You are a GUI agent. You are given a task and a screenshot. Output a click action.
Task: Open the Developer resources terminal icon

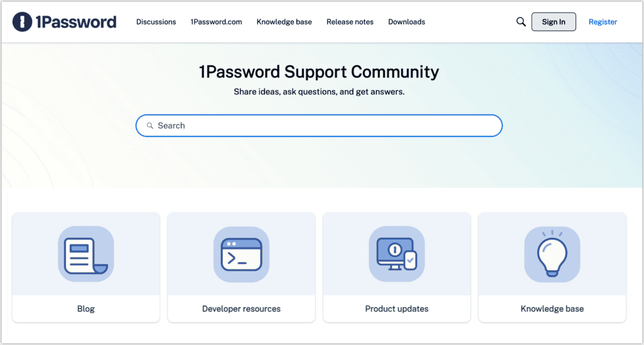241,254
